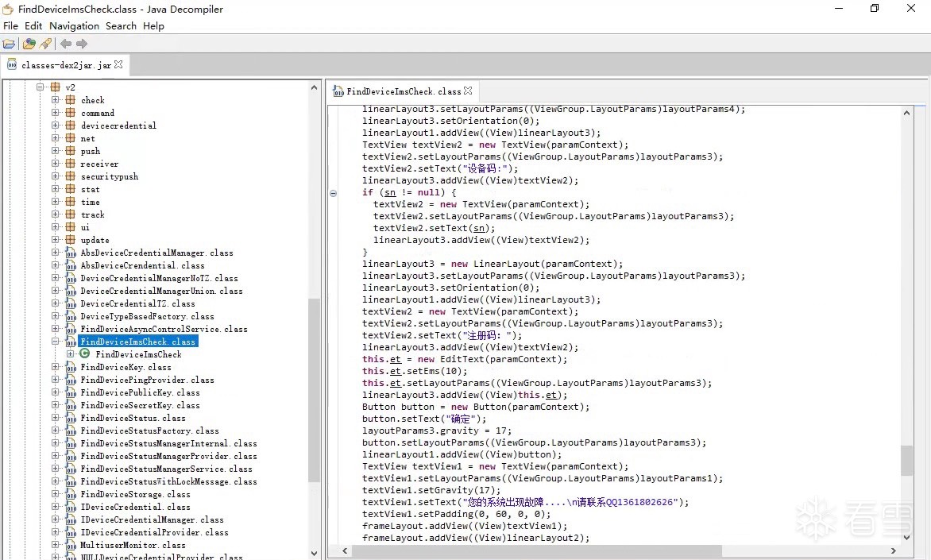Select IDeviceCredentialProvider.class in the tree
Image resolution: width=931 pixels, height=560 pixels.
(x=154, y=533)
